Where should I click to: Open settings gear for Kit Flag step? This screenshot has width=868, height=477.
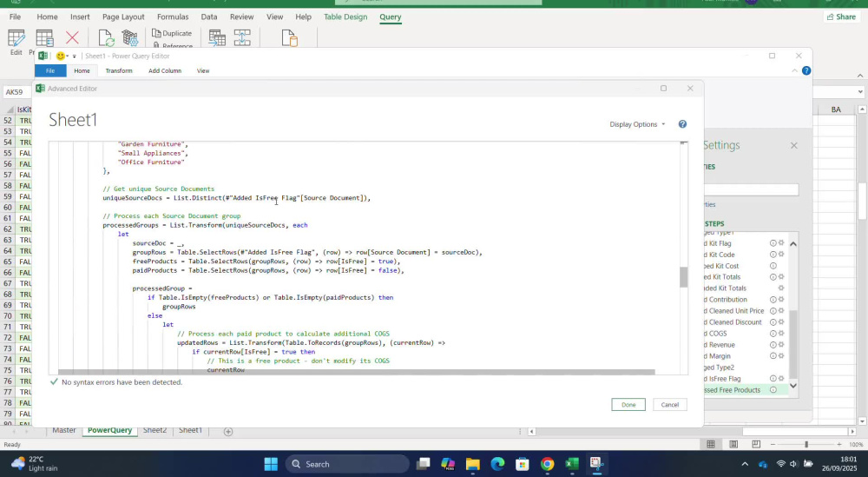781,243
